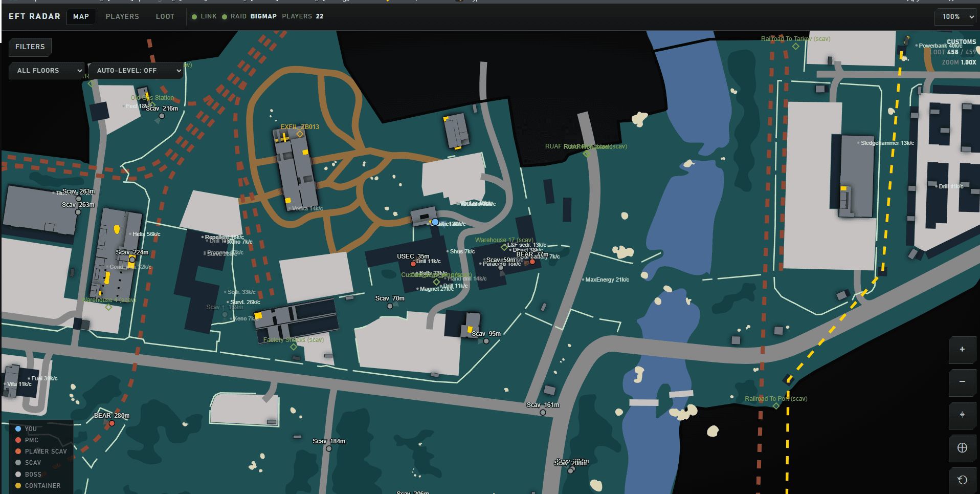
Task: Select the blue player position dot
Action: [x=435, y=222]
